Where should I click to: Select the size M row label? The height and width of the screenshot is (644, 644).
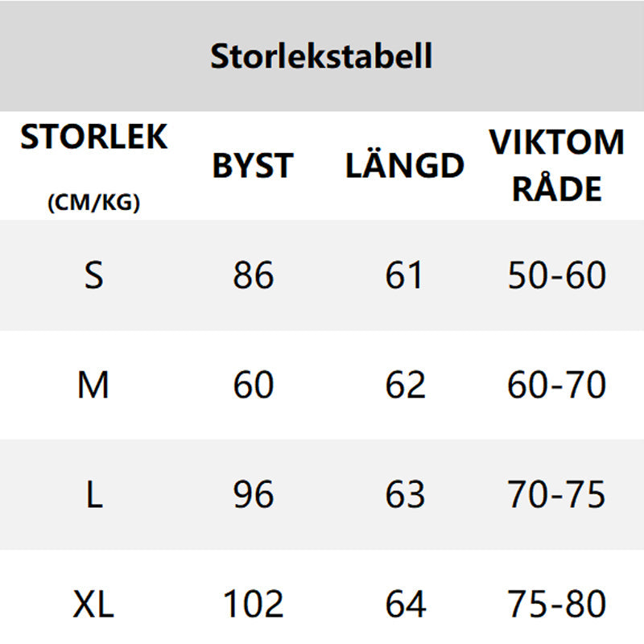(94, 386)
